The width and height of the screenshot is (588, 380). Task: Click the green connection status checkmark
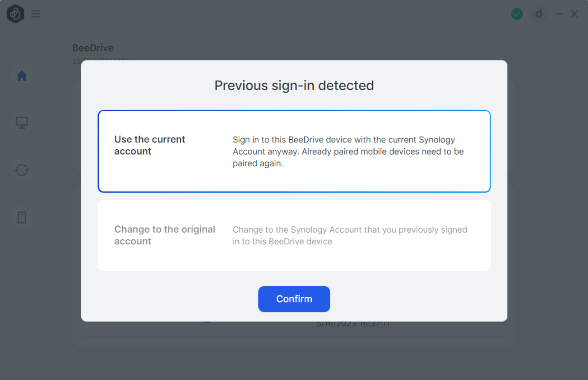tap(517, 14)
